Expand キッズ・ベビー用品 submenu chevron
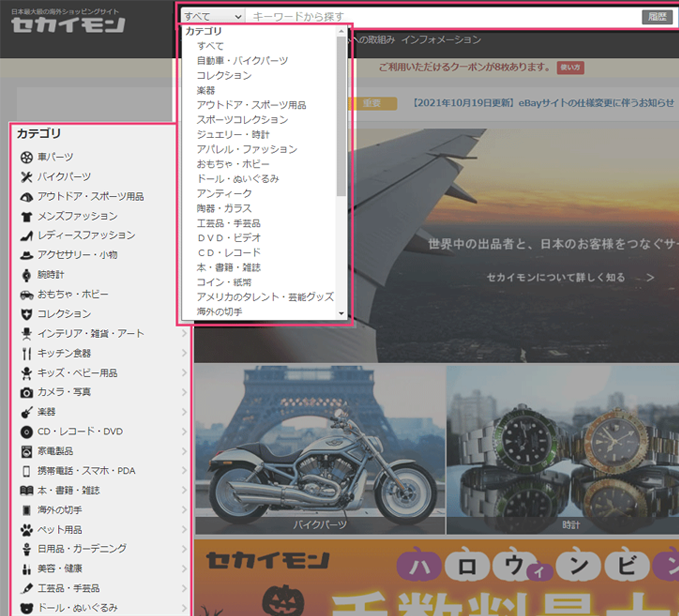Screen dimensions: 679x616 (184, 372)
